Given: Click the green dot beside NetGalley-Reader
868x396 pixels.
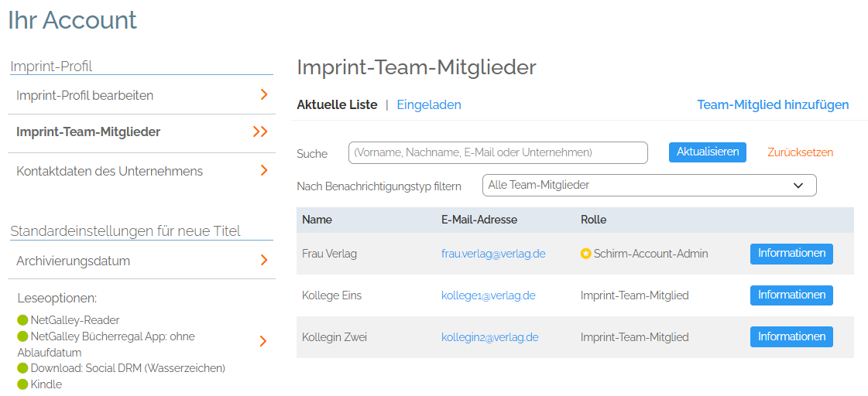Looking at the screenshot, I should pos(22,319).
